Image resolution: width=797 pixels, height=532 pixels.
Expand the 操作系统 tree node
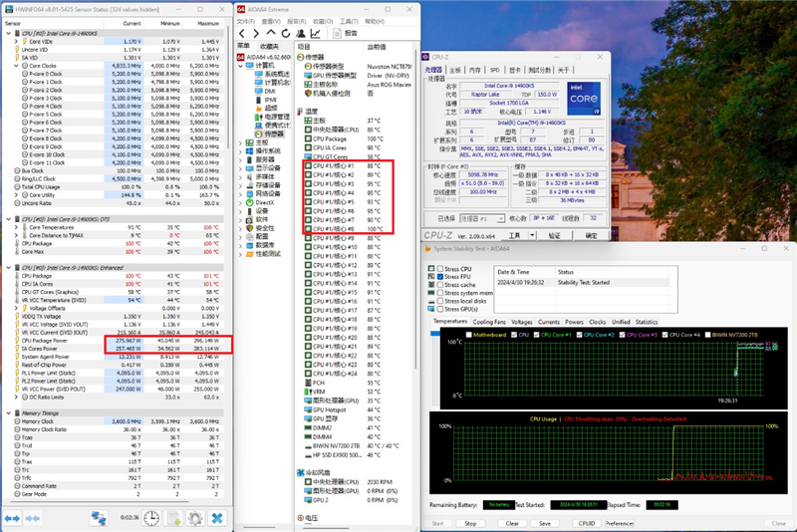[241, 151]
